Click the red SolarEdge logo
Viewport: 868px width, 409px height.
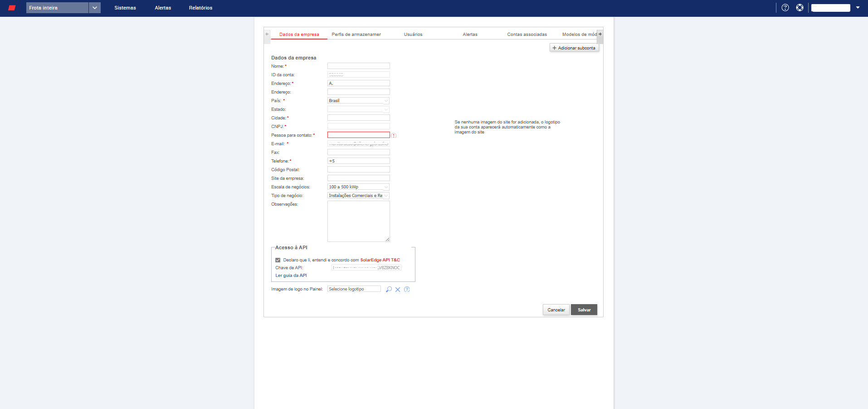[x=12, y=8]
